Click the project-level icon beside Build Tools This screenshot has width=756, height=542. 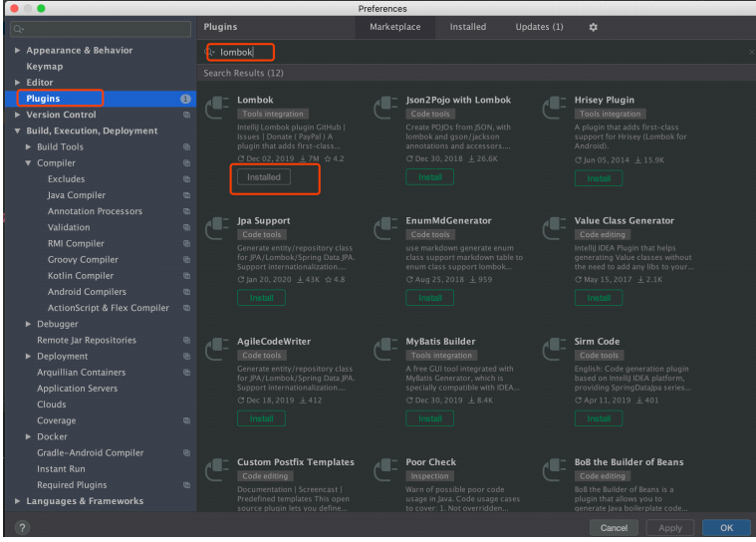coord(186,147)
